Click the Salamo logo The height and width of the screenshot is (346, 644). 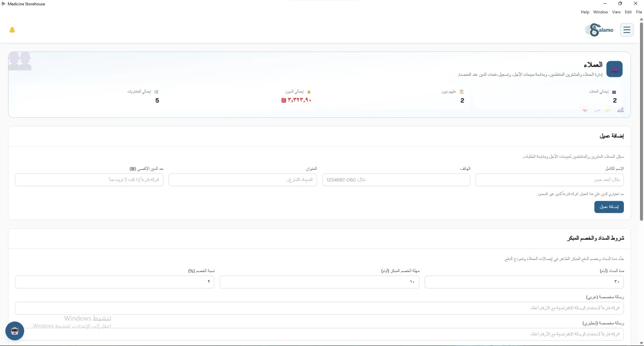coord(599,30)
